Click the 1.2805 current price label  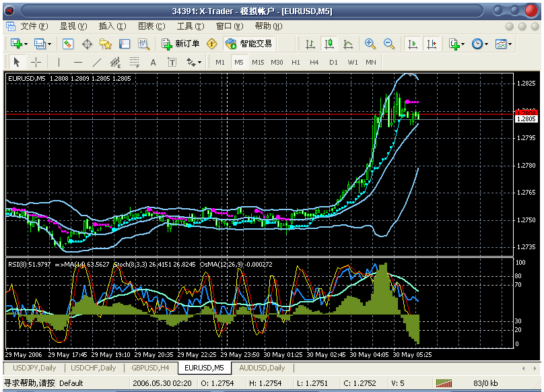[x=525, y=119]
